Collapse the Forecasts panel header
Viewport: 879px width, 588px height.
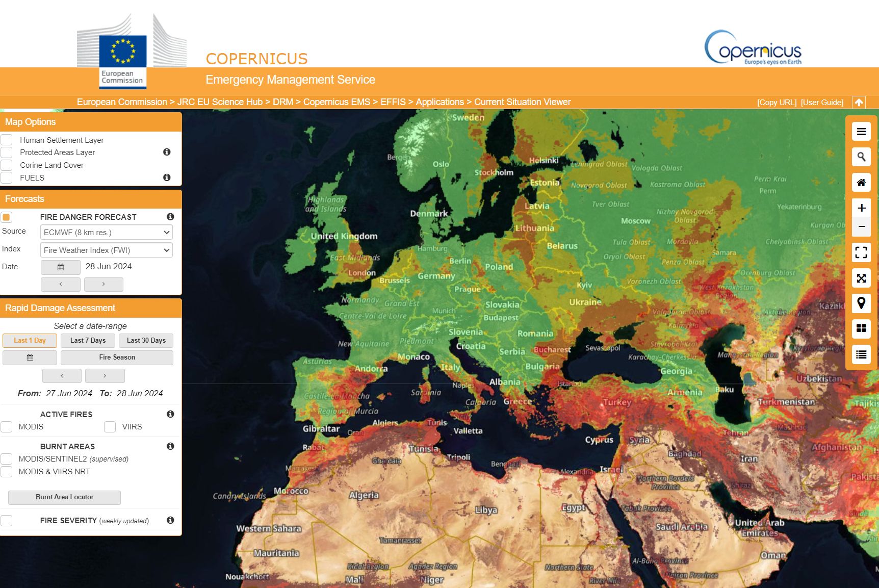point(91,199)
